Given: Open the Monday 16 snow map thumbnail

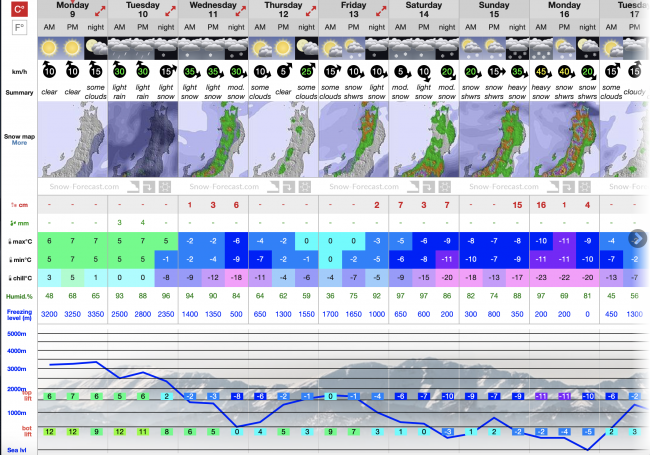Looking at the screenshot, I should [565, 140].
